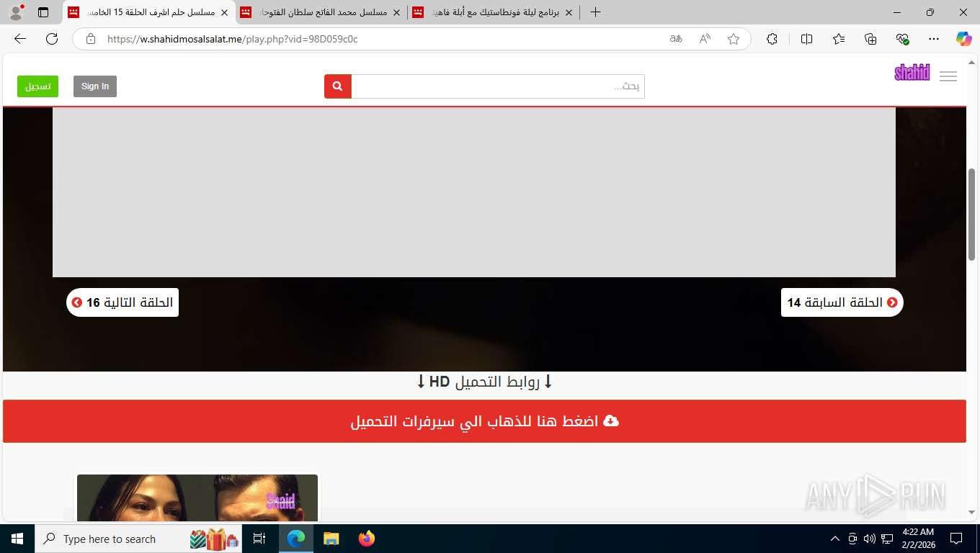The height and width of the screenshot is (553, 980).
Task: Click the روابط التحميل HD heading
Action: pos(484,382)
